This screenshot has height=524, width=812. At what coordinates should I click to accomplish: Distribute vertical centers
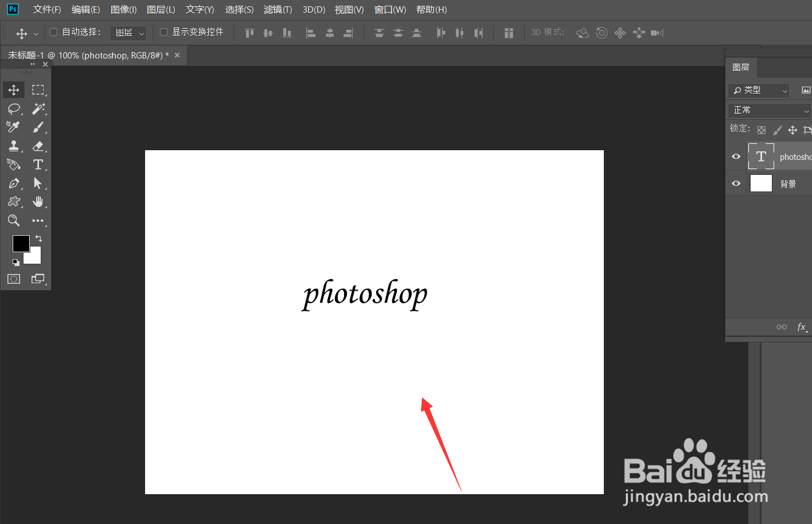coord(398,33)
